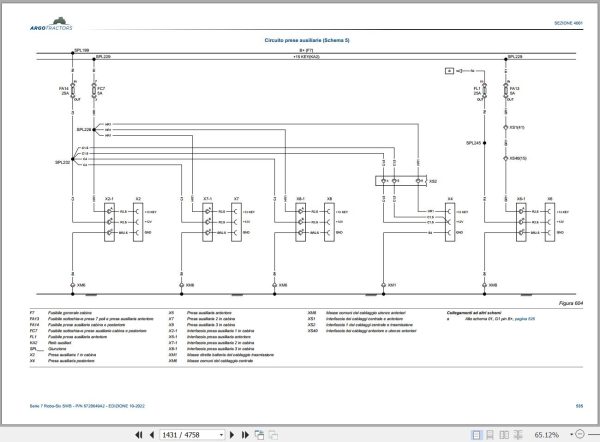Screen dimensions: 600x442
Task: Go to the next page
Action: click(x=232, y=435)
